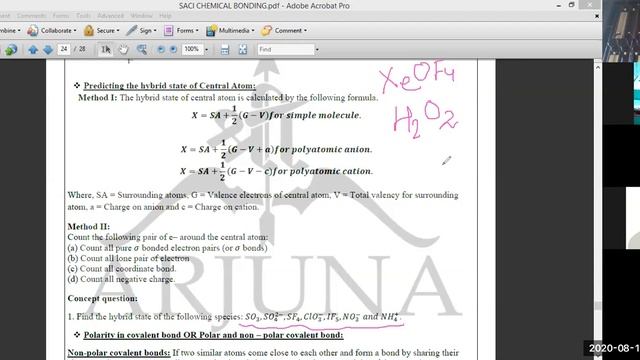This screenshot has height=360, width=640.
Task: Go to previous page with up arrow
Action: click(33, 49)
